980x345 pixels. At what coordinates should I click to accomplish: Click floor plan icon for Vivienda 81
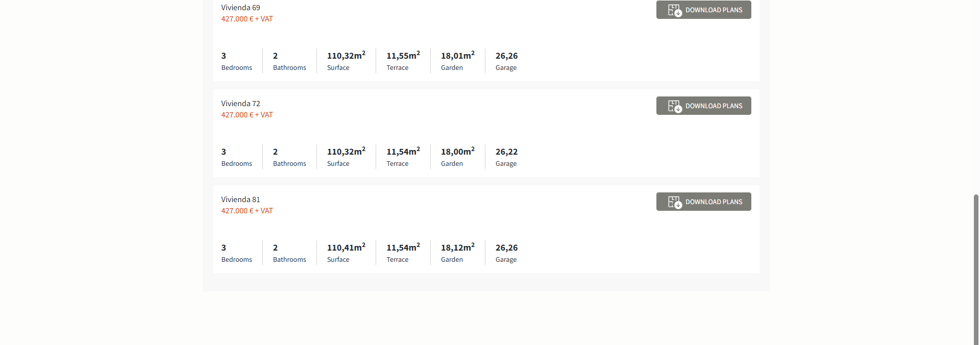click(x=675, y=202)
